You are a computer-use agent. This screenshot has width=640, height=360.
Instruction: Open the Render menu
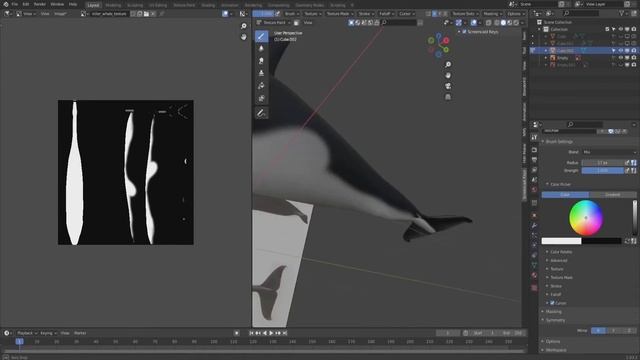(40, 4)
